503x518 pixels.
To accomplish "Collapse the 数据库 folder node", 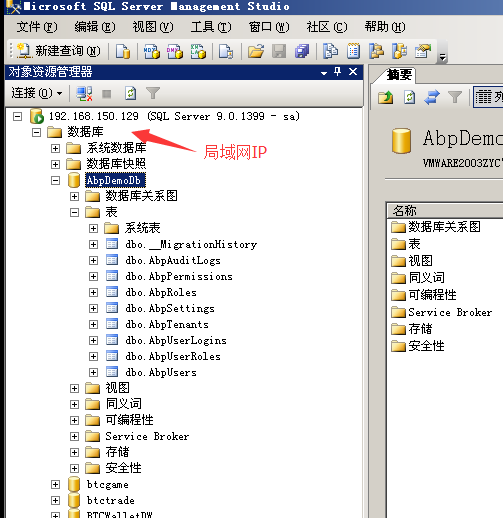I will [36, 133].
